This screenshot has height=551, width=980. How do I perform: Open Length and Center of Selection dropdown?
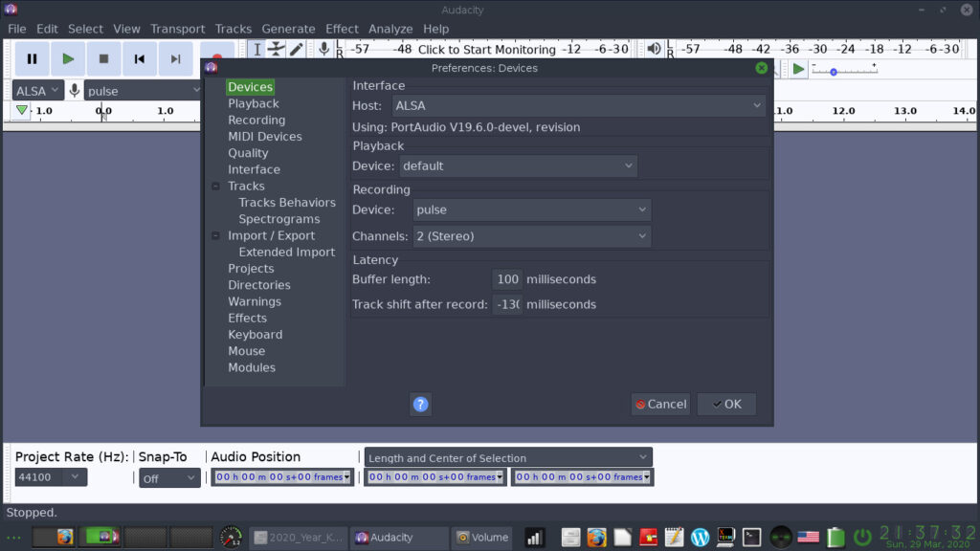point(508,458)
